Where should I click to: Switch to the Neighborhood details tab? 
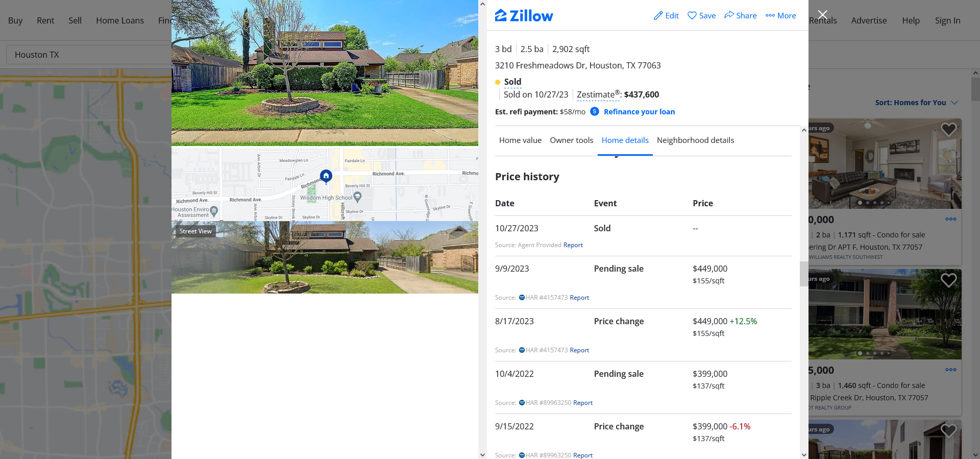tap(695, 140)
